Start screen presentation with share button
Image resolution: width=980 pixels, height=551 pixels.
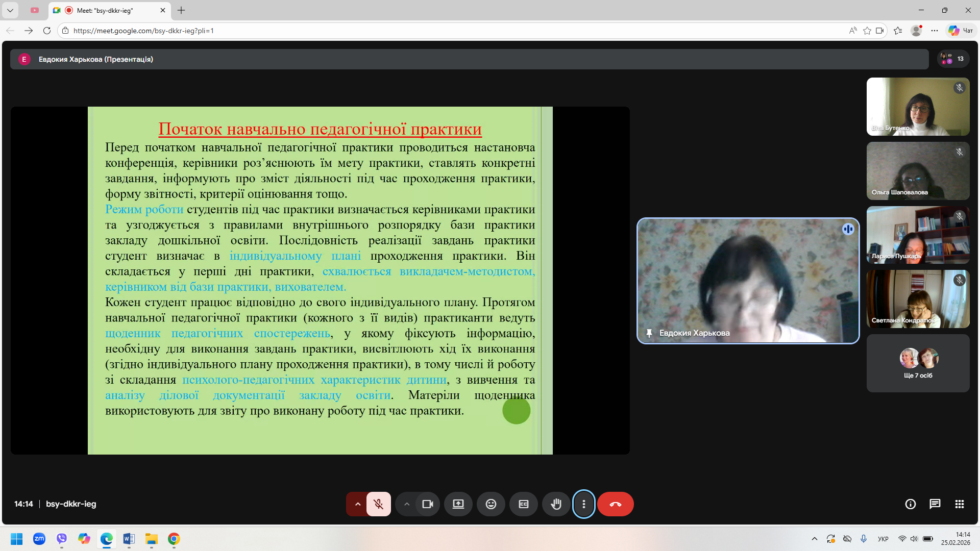click(458, 504)
